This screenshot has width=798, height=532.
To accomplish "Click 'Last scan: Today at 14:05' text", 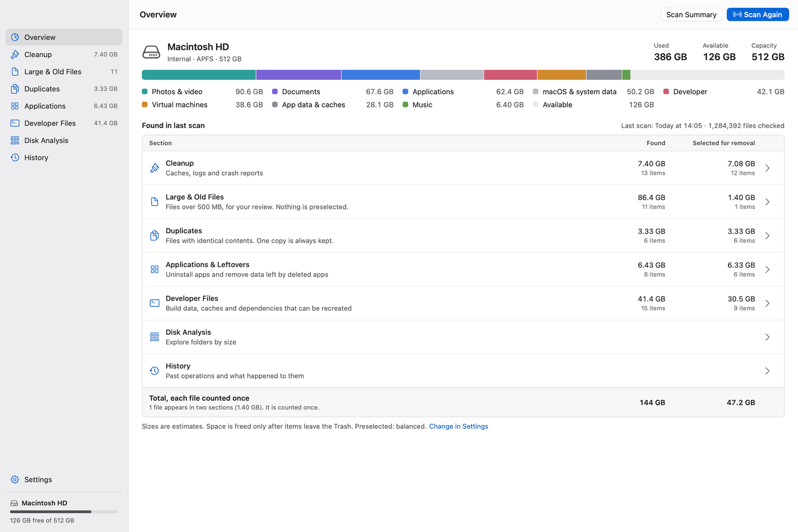I will (x=662, y=126).
